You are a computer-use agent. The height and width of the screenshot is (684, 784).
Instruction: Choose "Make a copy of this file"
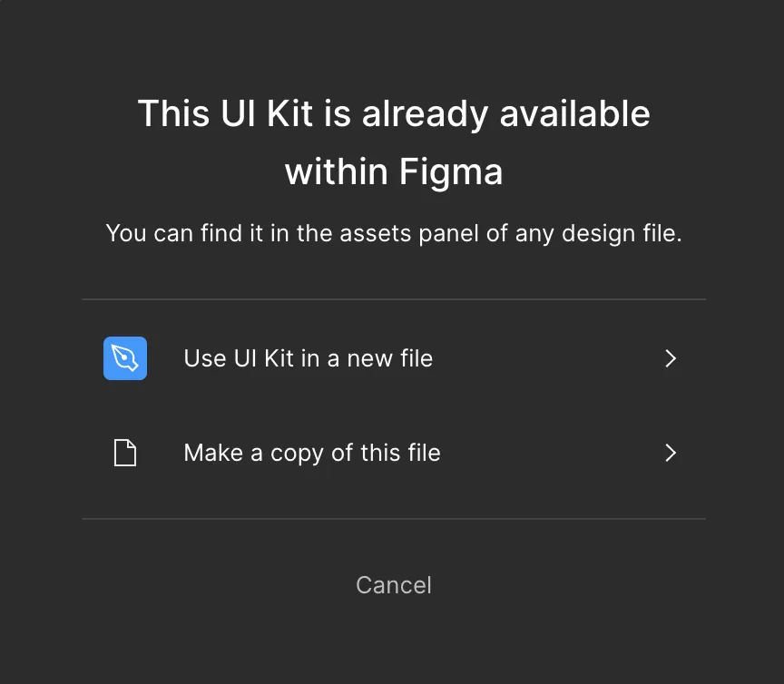[x=312, y=453]
